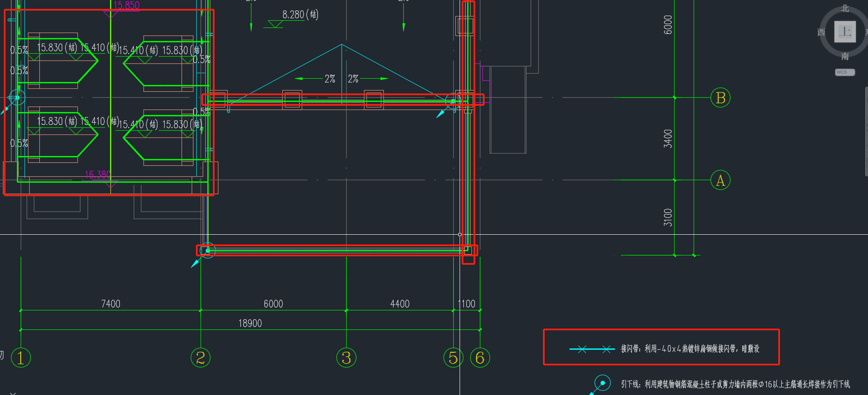Select the grid axis bubble 3
The width and height of the screenshot is (868, 395).
point(346,358)
